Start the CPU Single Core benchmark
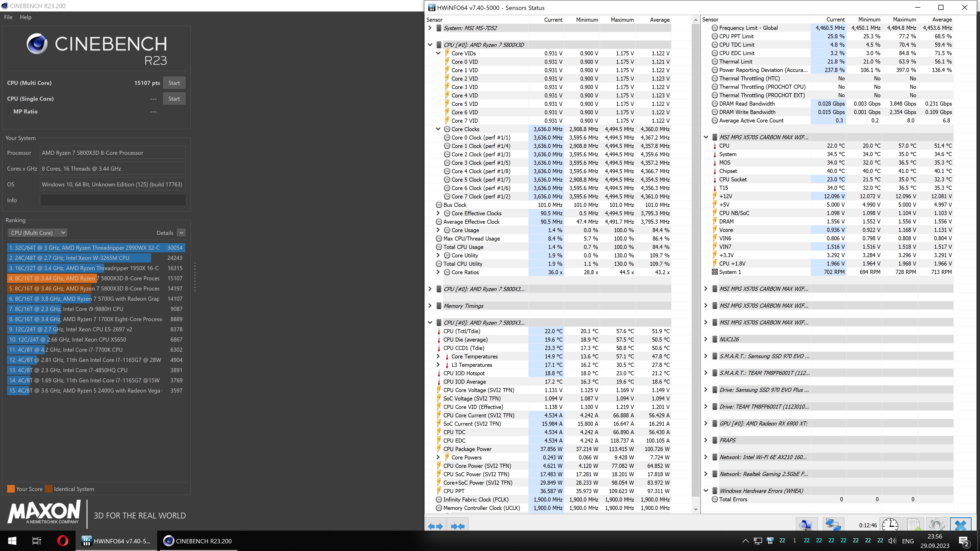This screenshot has width=980, height=551. tap(174, 99)
